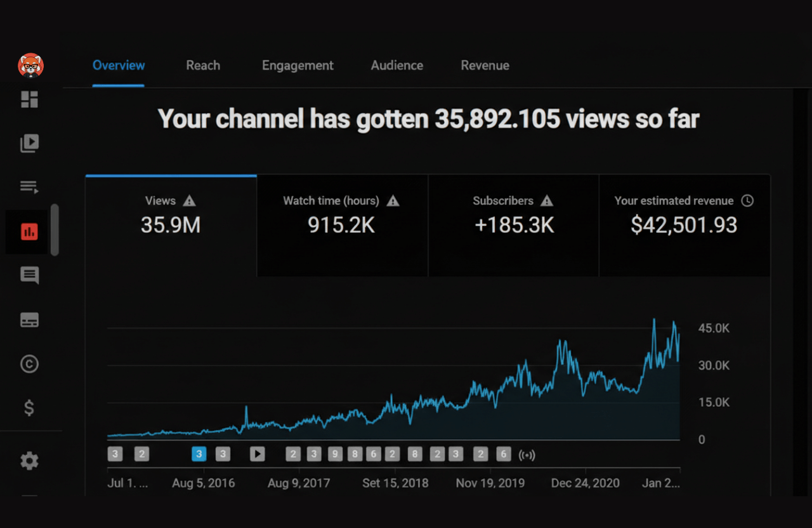Screen dimensions: 812x528
Task: Open the Content videos icon
Action: [x=29, y=143]
